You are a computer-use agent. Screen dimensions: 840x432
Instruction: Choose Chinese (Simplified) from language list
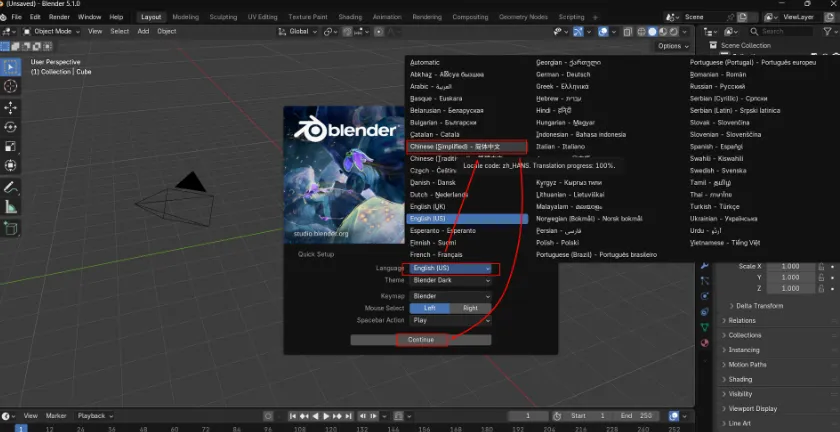467,147
